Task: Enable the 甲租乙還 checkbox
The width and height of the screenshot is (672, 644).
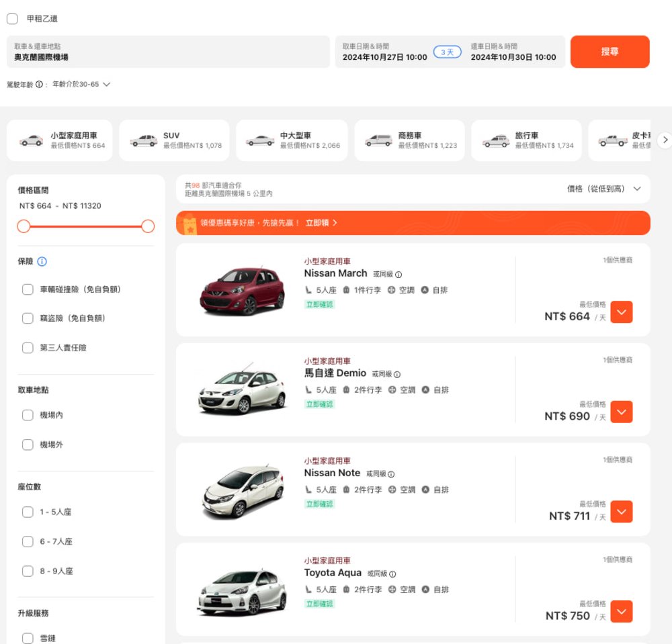Action: point(12,19)
